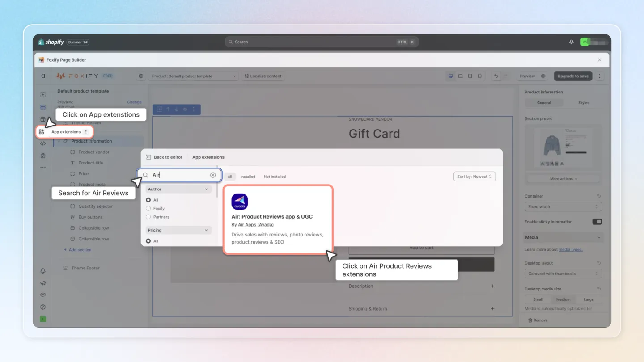Click Upgrade to save button
This screenshot has width=644, height=362.
573,76
